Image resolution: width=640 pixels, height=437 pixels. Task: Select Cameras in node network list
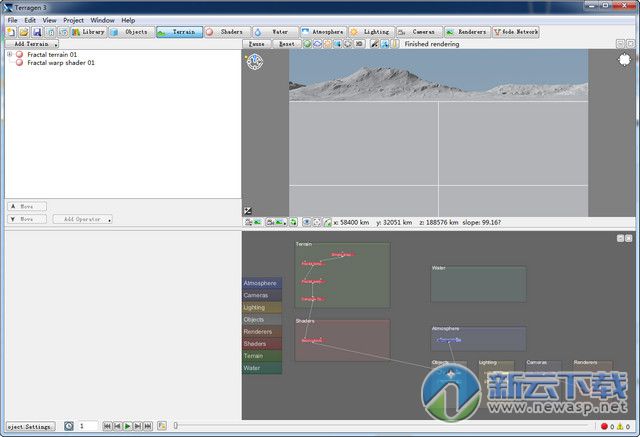(x=262, y=295)
